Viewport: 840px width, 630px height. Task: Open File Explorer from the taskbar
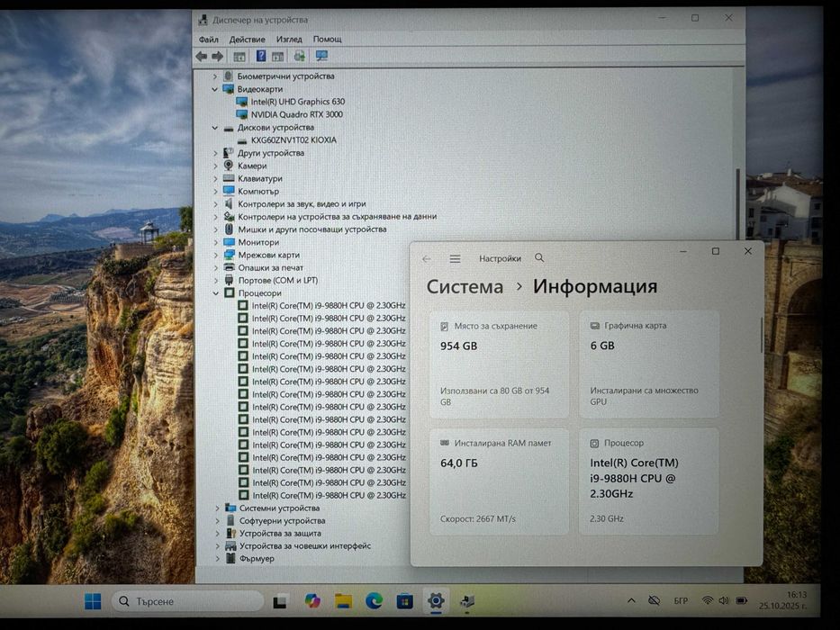[x=343, y=601]
